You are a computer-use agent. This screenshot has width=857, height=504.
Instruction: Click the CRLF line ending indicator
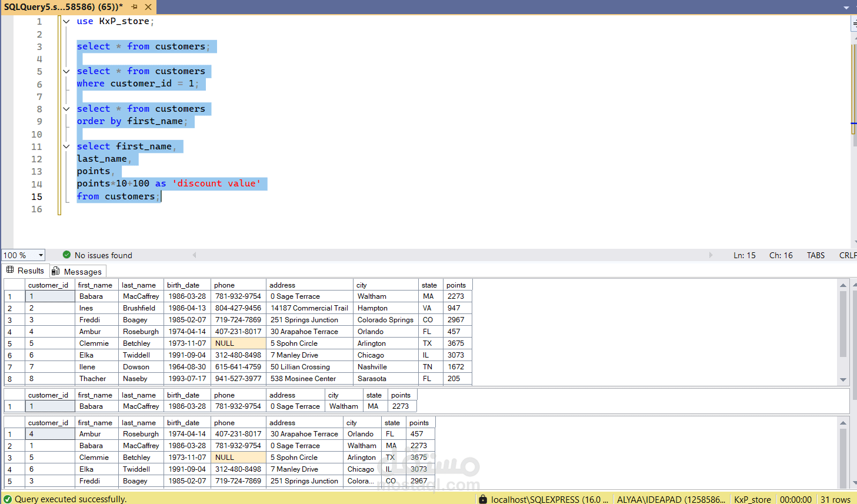click(848, 255)
